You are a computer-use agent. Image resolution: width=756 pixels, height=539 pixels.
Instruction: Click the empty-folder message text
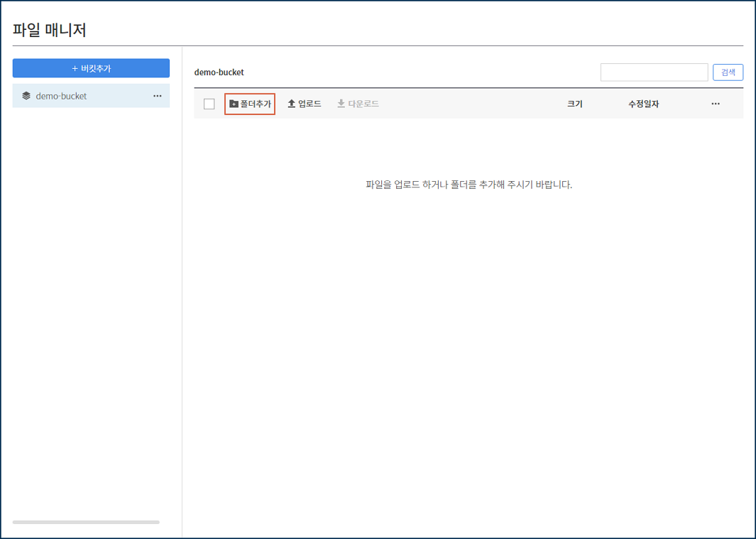point(469,185)
